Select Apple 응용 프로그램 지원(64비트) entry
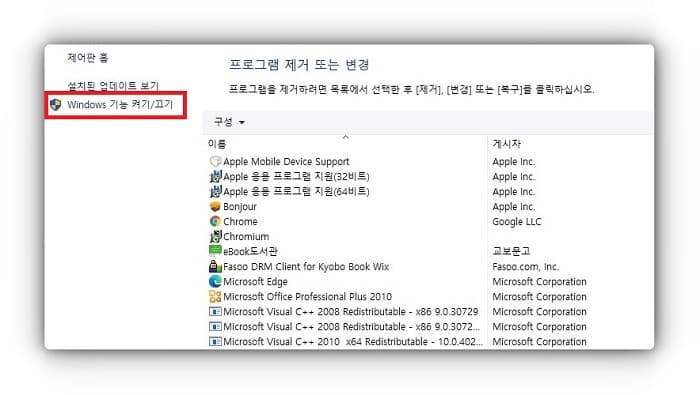Image resolution: width=700 pixels, height=395 pixels. [x=296, y=191]
